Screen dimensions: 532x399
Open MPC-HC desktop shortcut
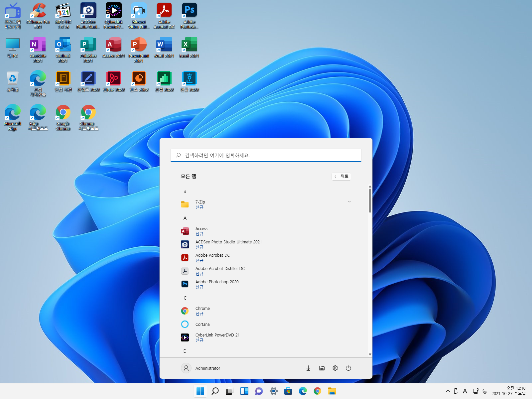[x=63, y=16]
